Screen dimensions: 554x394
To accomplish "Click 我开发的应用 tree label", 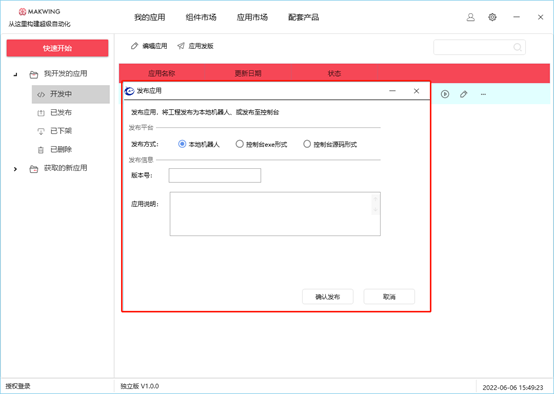I will (65, 74).
